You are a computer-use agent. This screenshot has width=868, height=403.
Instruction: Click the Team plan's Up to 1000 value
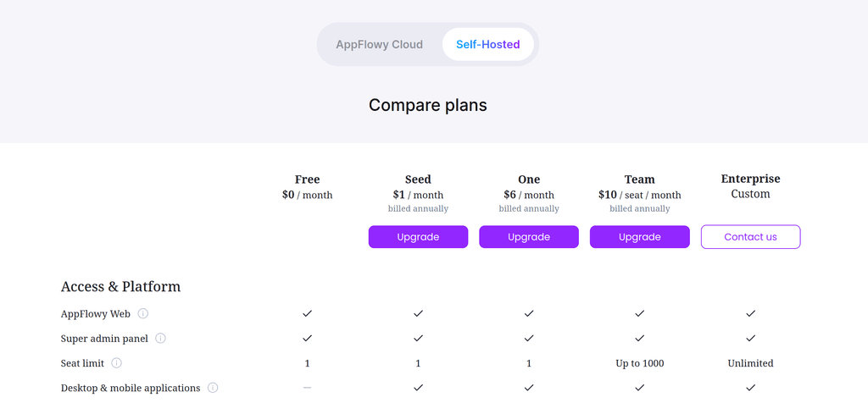[639, 363]
